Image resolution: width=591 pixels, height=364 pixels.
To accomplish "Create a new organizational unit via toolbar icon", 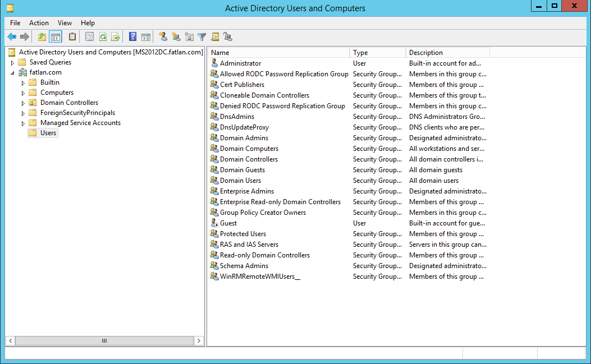I will [x=189, y=37].
